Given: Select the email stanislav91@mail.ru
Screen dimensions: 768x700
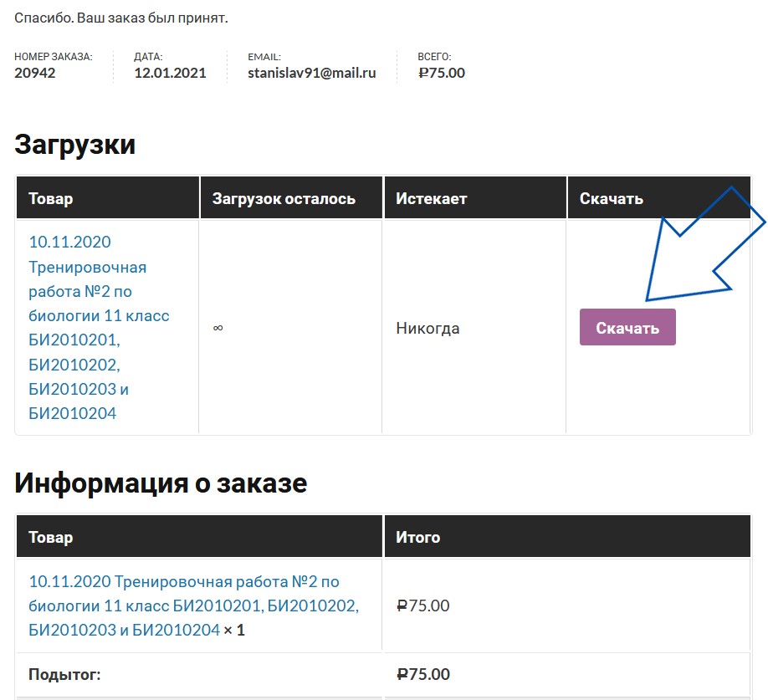Looking at the screenshot, I should pyautogui.click(x=311, y=73).
